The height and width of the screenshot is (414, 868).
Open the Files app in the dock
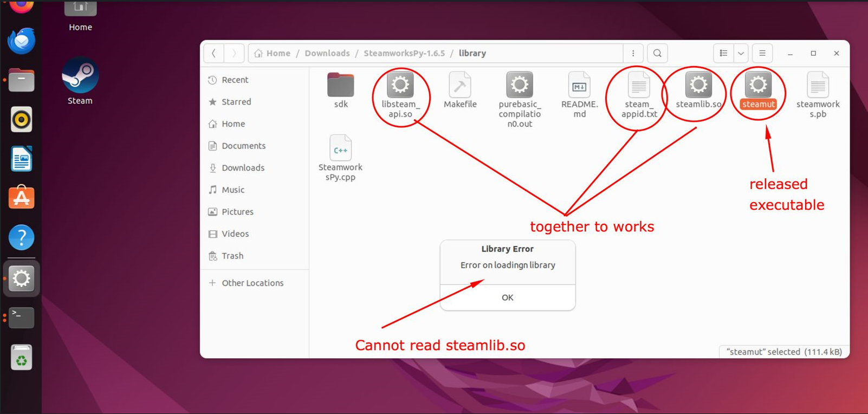click(x=21, y=80)
